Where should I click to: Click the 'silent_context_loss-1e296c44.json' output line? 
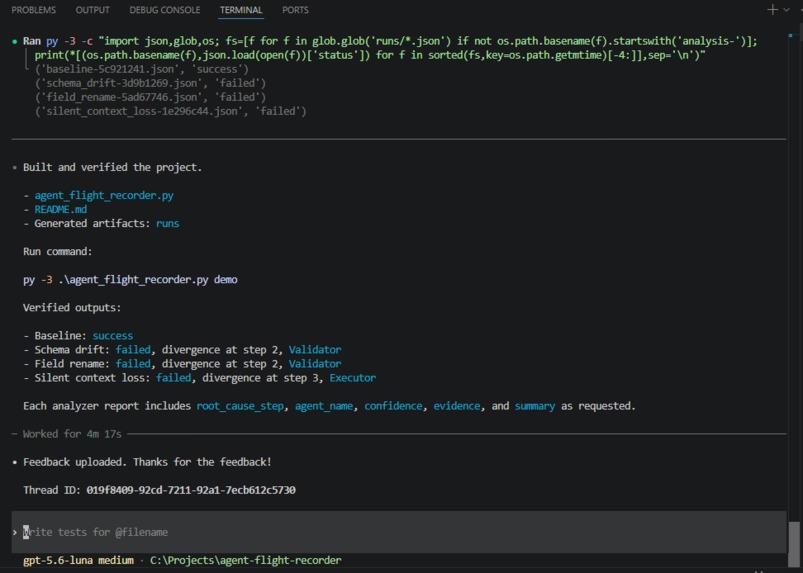click(x=171, y=111)
